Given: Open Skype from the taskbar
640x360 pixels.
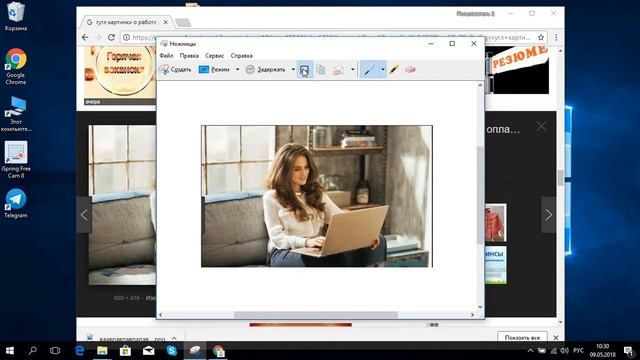Looking at the screenshot, I should (x=172, y=351).
